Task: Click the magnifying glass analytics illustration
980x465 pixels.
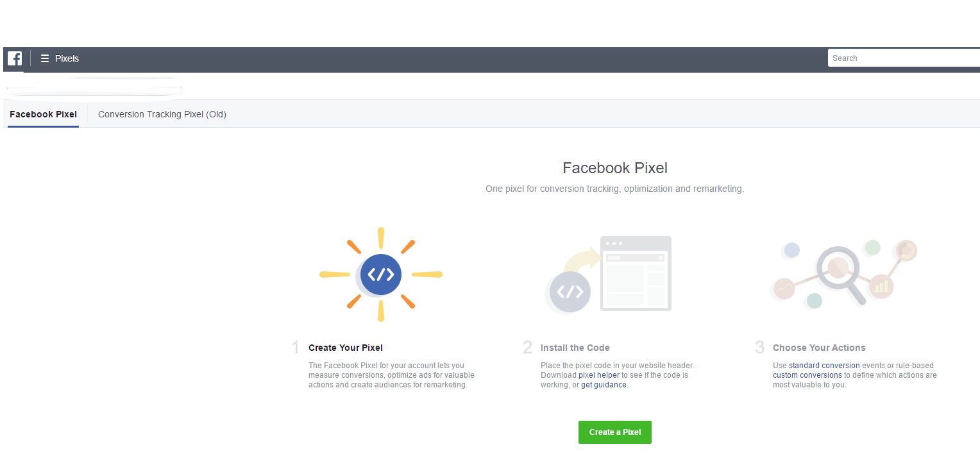Action: click(x=841, y=273)
